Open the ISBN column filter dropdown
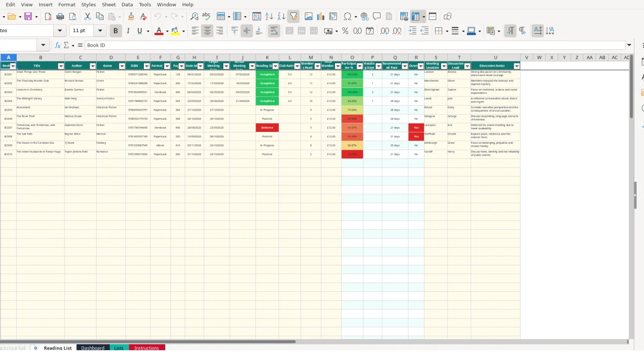This screenshot has height=362, width=644. coord(146,67)
